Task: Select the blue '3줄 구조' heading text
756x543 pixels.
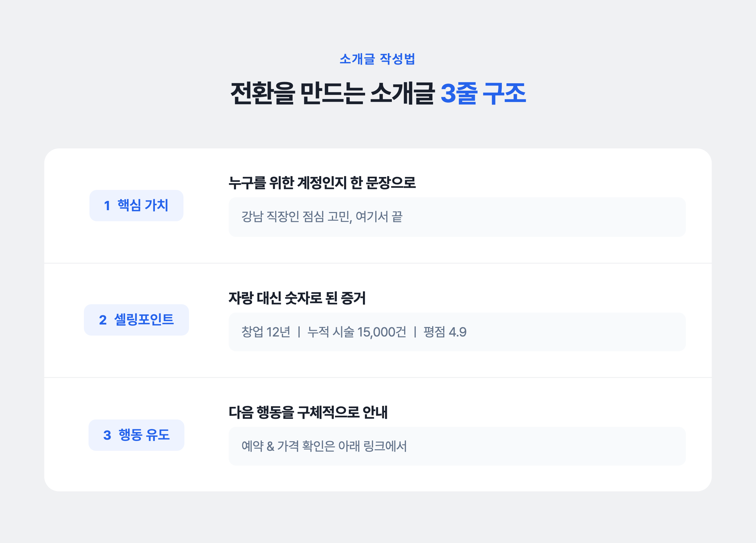Action: pyautogui.click(x=483, y=93)
